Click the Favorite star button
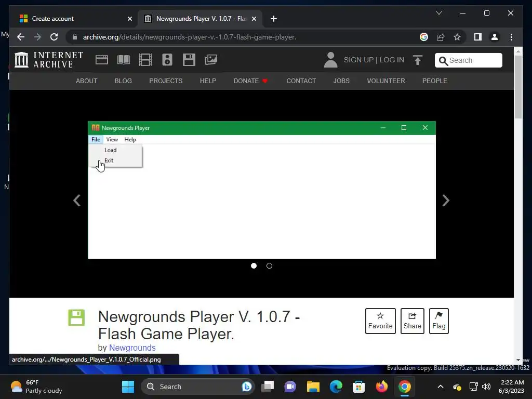This screenshot has height=399, width=532. (380, 321)
